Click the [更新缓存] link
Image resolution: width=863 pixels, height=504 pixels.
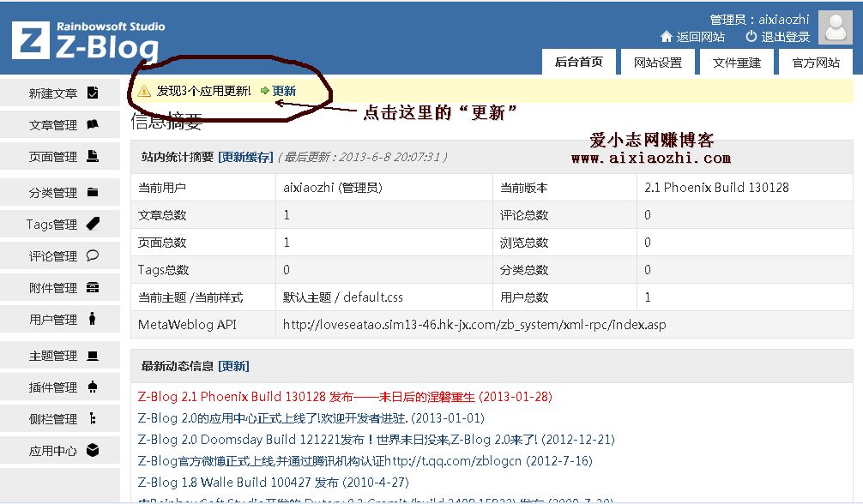point(245,157)
